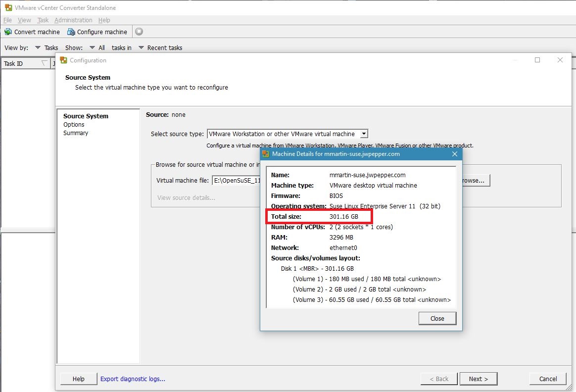The image size is (576, 392).
Task: Open the File menu
Action: (7, 20)
